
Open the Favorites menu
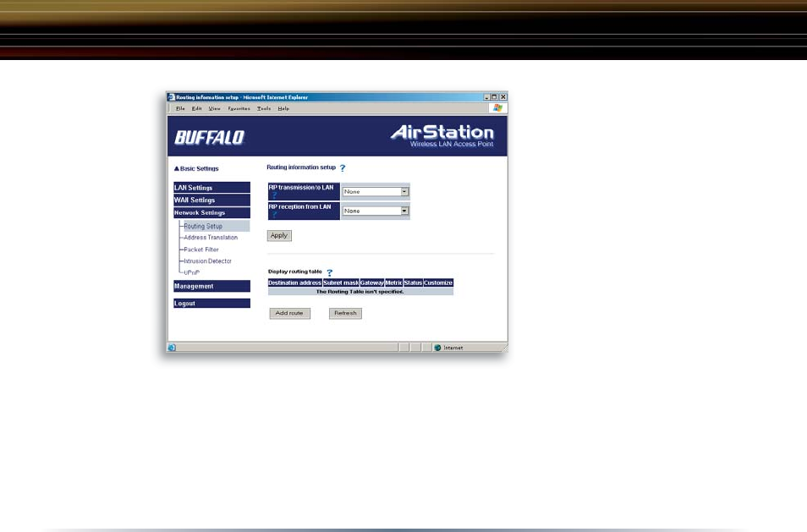(x=239, y=108)
